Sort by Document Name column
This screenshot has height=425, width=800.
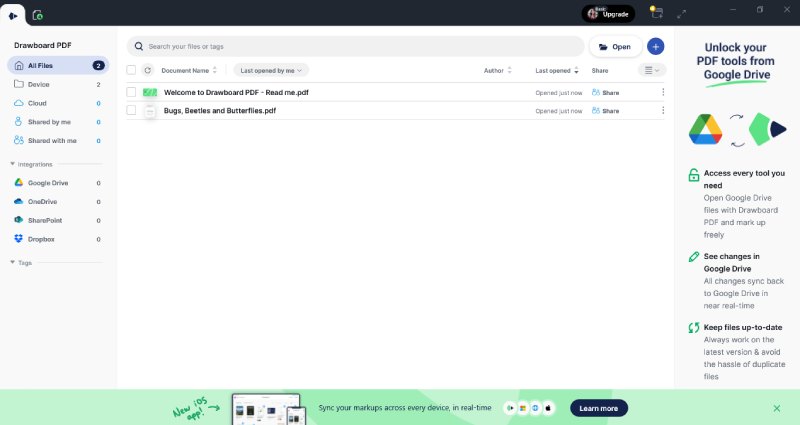click(x=189, y=70)
